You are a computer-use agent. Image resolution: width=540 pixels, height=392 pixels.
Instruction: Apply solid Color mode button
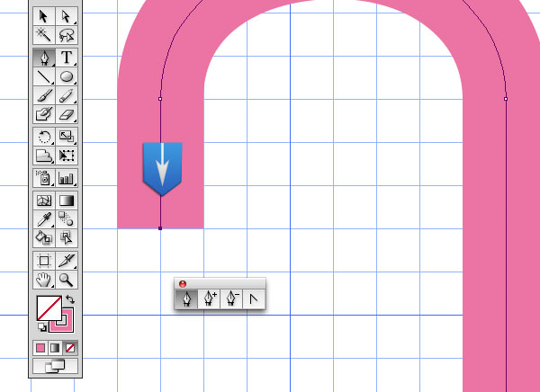click(x=40, y=348)
